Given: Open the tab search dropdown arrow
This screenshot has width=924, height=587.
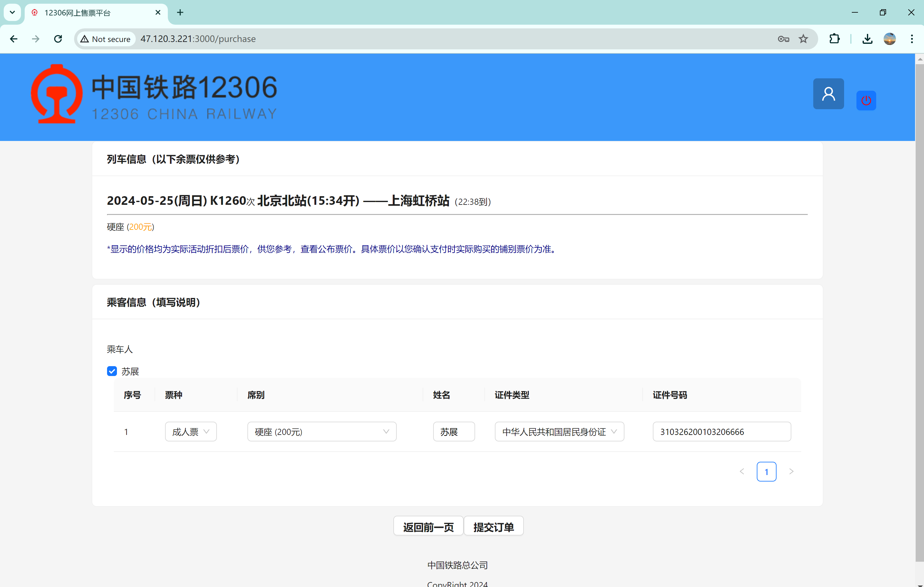Looking at the screenshot, I should coord(12,13).
